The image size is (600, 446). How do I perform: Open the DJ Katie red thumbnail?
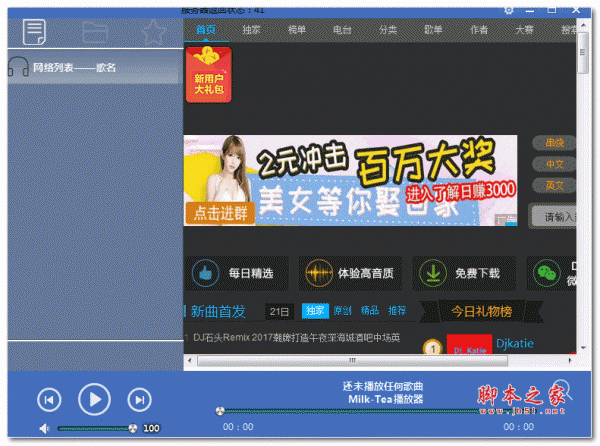[470, 344]
